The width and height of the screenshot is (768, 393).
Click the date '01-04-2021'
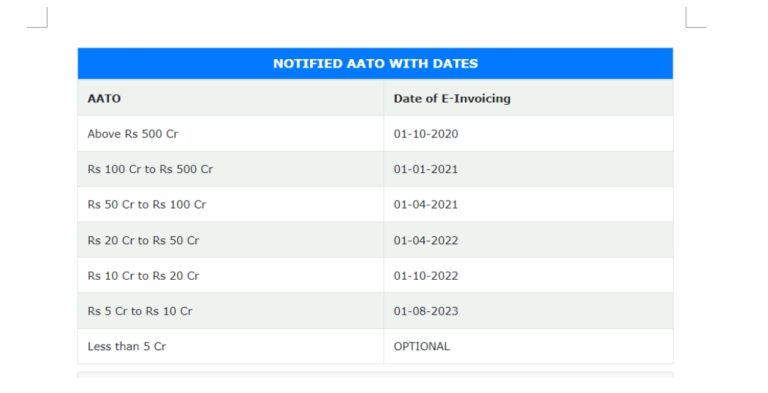point(426,204)
